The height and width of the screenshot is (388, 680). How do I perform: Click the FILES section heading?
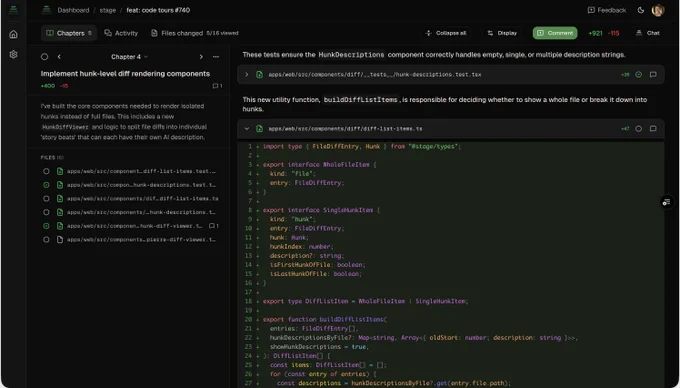[x=52, y=158]
